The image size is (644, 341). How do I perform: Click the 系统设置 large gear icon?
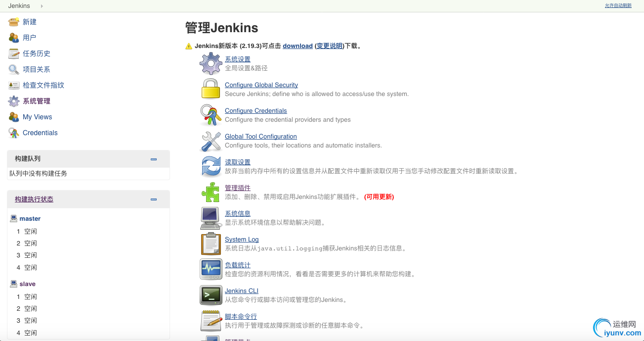(x=211, y=63)
